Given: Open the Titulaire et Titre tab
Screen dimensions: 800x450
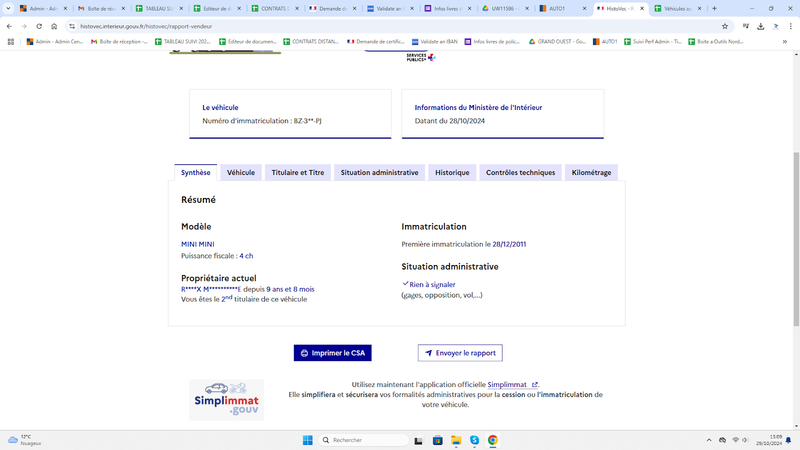Looking at the screenshot, I should coord(298,172).
